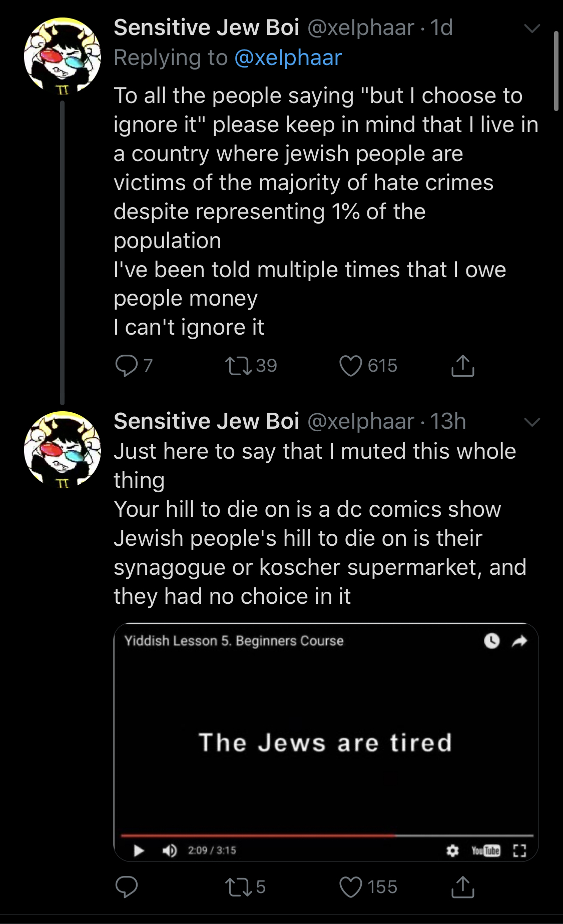Image resolution: width=563 pixels, height=924 pixels.
Task: Retweet the first tweet with 39 retweets
Action: 238,366
